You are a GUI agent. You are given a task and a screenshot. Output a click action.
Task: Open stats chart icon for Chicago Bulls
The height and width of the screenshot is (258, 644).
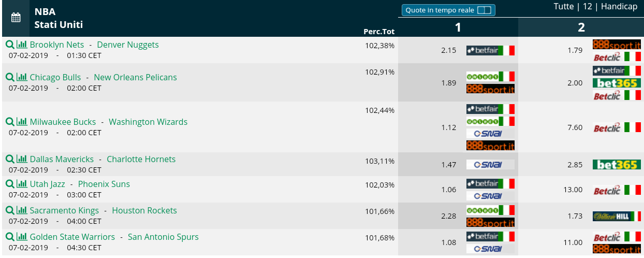pyautogui.click(x=22, y=77)
